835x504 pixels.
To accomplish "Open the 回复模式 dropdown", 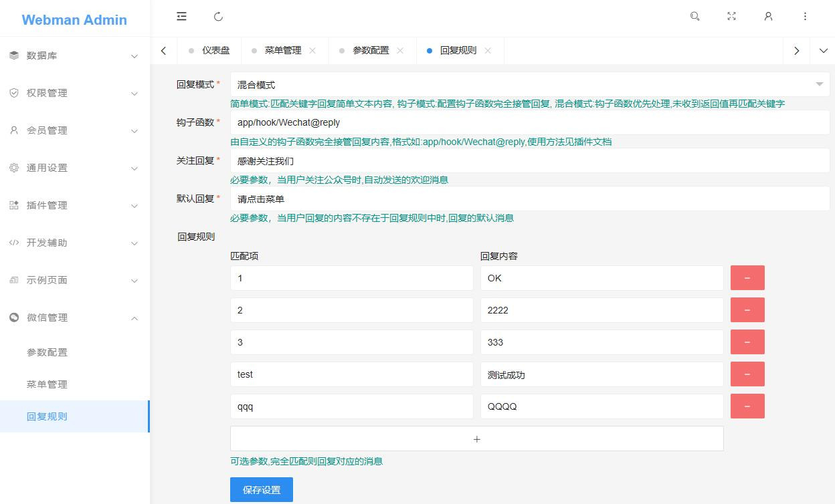I will 530,85.
